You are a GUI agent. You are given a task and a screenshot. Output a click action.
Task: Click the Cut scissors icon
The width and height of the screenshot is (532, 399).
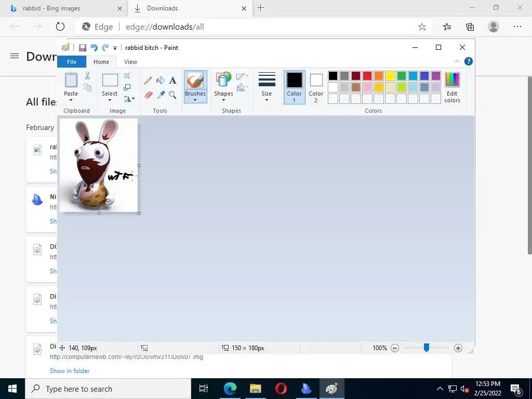pyautogui.click(x=87, y=76)
